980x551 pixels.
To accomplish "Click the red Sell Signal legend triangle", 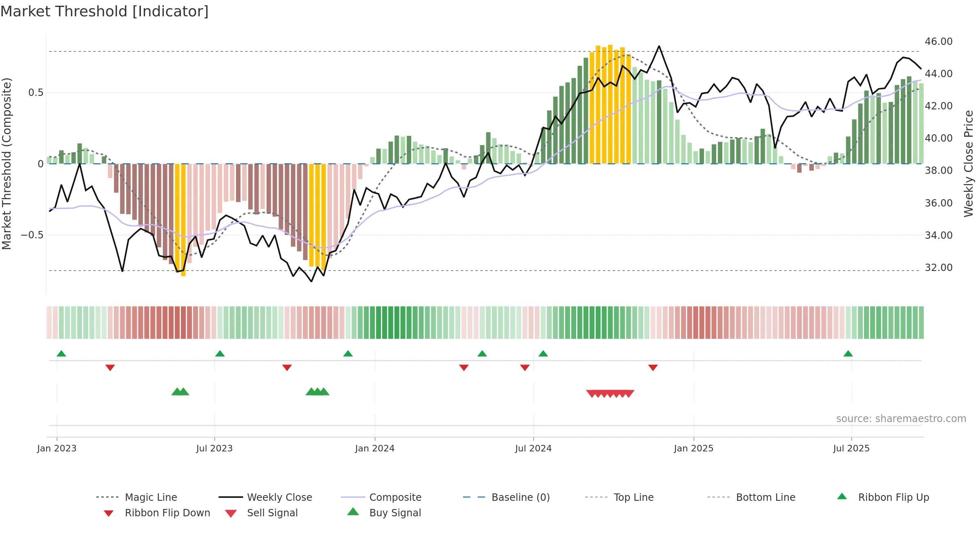I will [x=231, y=513].
